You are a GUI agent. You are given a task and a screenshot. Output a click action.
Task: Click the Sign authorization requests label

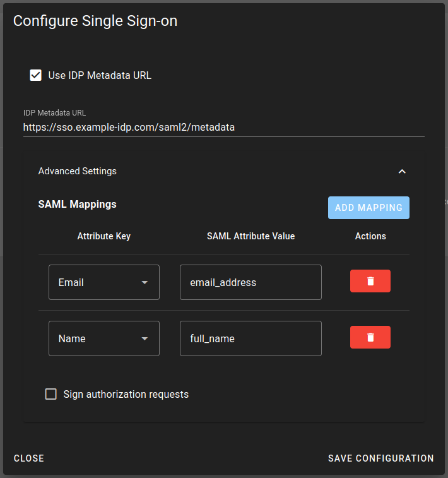126,394
